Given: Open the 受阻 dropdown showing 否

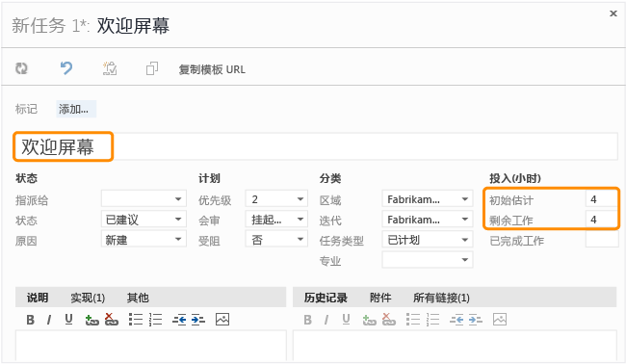Looking at the screenshot, I should [276, 240].
